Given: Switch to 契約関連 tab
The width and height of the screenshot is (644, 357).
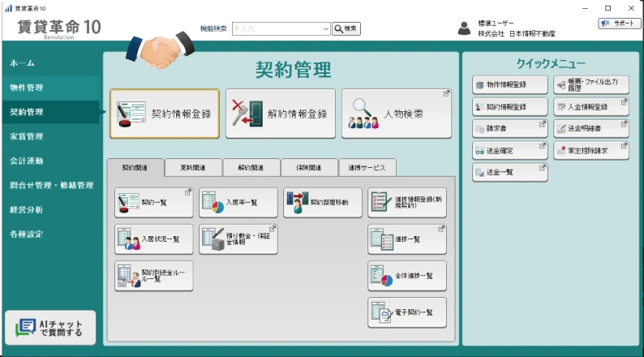Looking at the screenshot, I should coord(135,168).
